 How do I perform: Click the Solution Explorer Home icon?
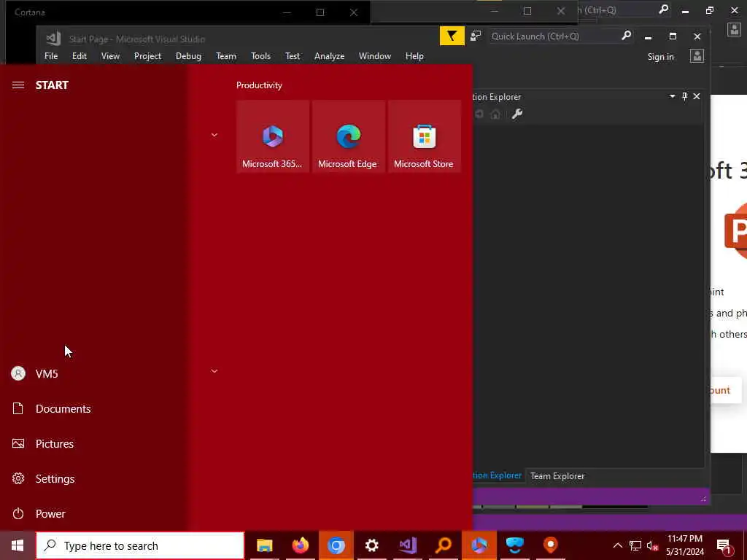coord(495,114)
